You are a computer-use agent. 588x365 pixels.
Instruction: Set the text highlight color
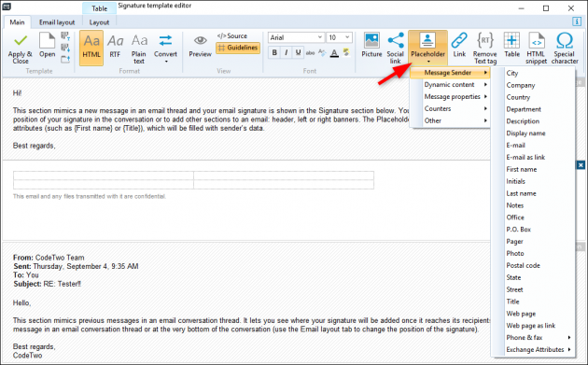346,52
